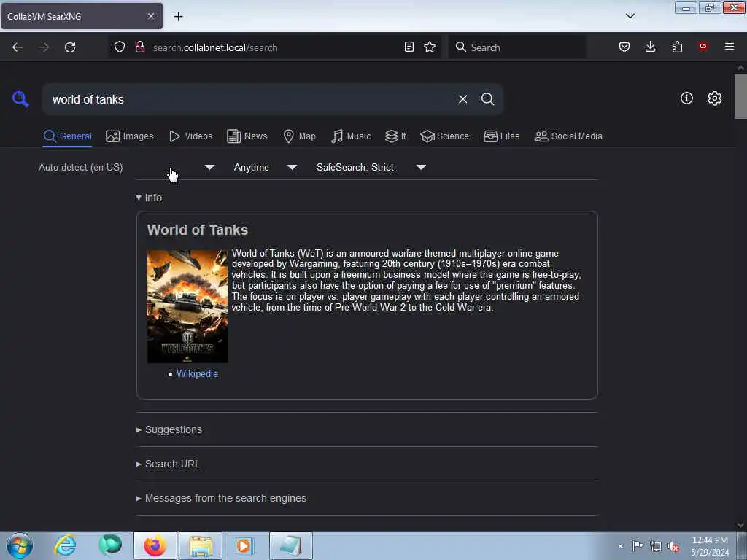List all tabs with the chevron
Viewport: 747px width, 560px height.
click(630, 16)
